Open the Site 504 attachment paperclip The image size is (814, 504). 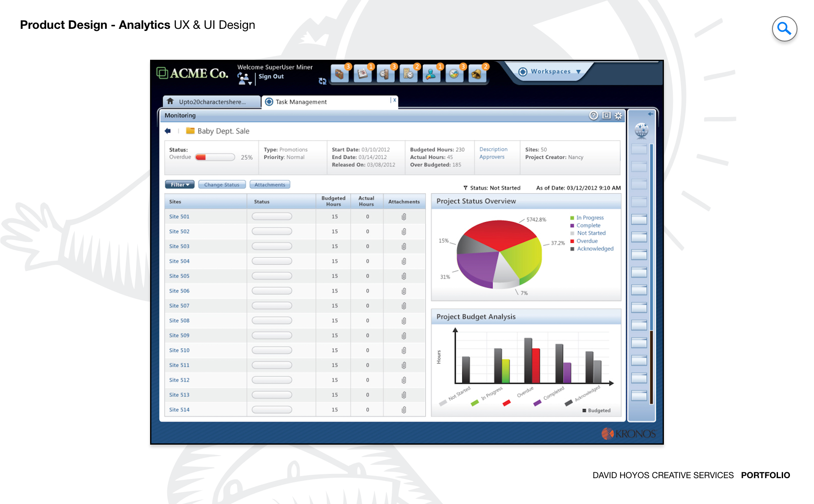coord(404,261)
